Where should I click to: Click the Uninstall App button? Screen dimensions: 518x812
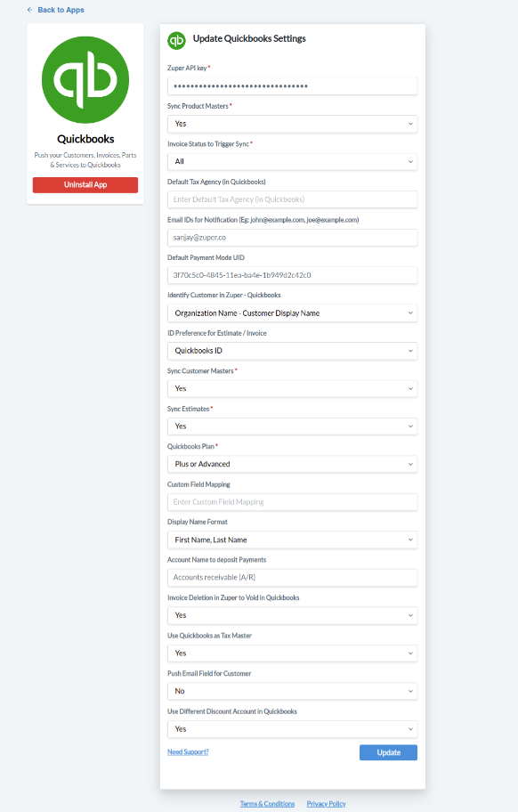coord(85,184)
